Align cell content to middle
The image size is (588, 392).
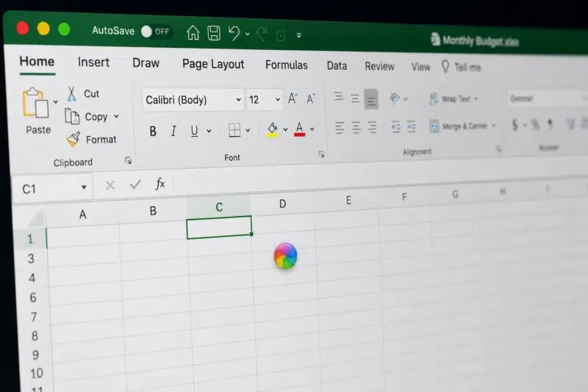tap(355, 98)
